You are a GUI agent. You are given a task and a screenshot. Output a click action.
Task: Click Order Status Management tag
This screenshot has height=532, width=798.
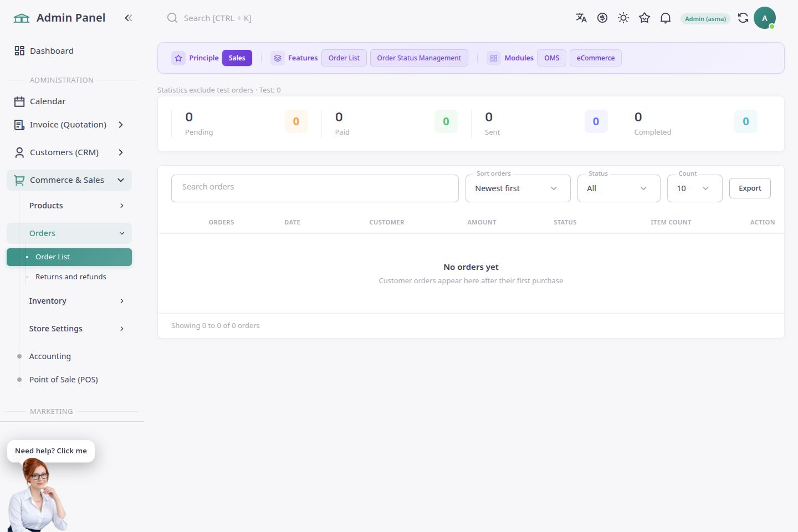click(419, 58)
